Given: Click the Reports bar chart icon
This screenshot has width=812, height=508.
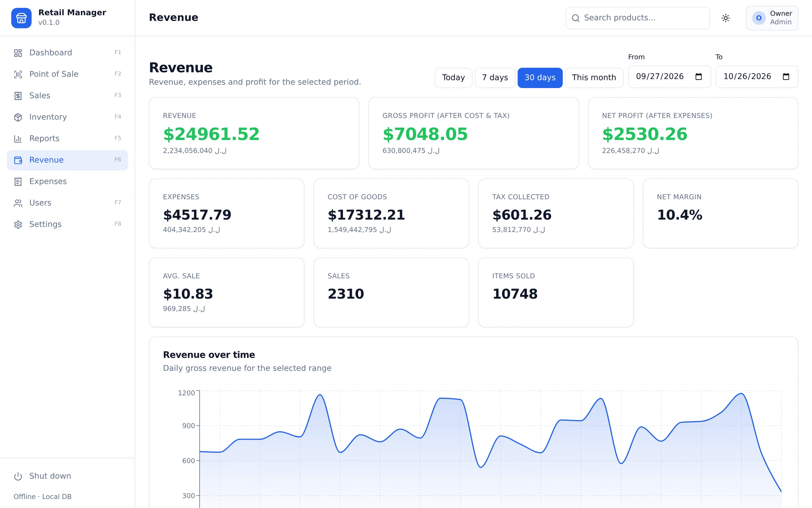Looking at the screenshot, I should coord(18,139).
